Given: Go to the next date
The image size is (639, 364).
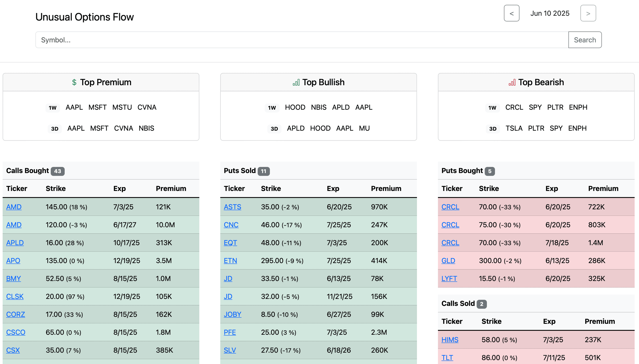Looking at the screenshot, I should (x=588, y=13).
